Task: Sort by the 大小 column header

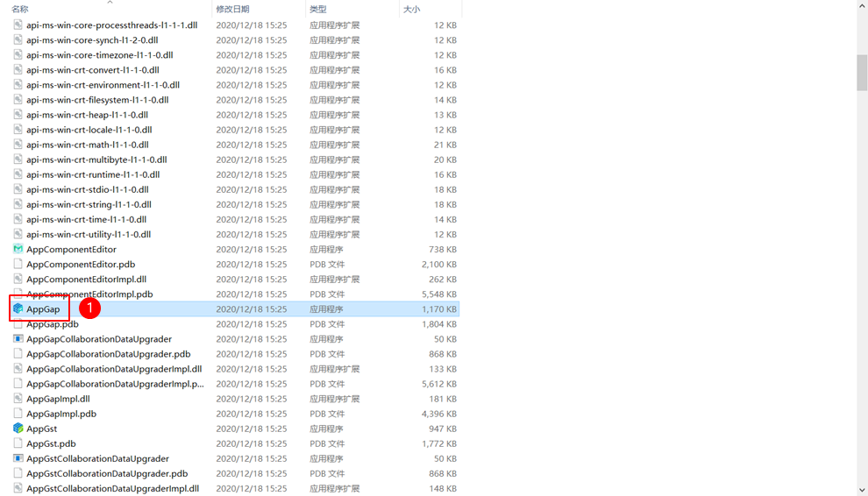Action: (411, 9)
